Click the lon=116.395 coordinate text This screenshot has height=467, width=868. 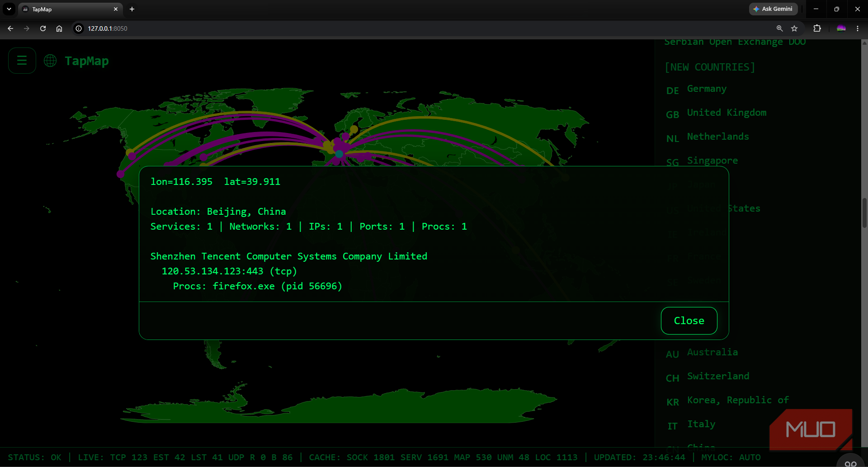point(181,182)
